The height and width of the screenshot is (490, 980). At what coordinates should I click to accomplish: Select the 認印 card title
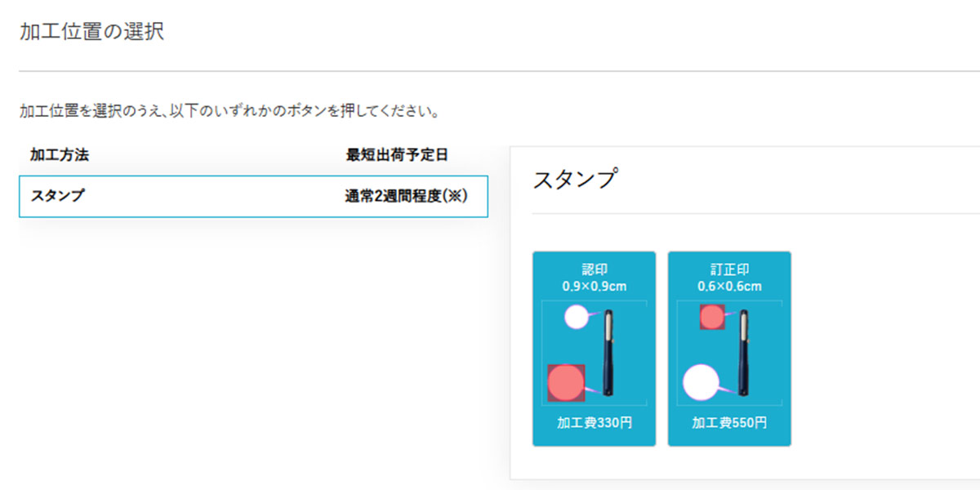click(594, 269)
